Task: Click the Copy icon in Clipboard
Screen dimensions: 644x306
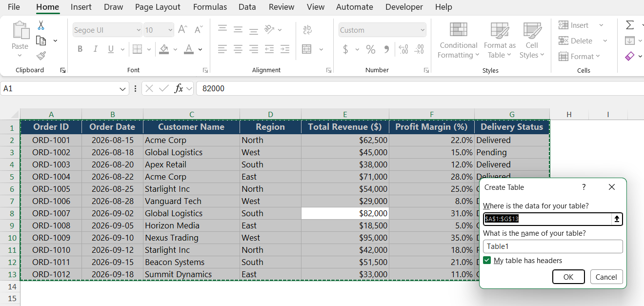Action: (41, 41)
